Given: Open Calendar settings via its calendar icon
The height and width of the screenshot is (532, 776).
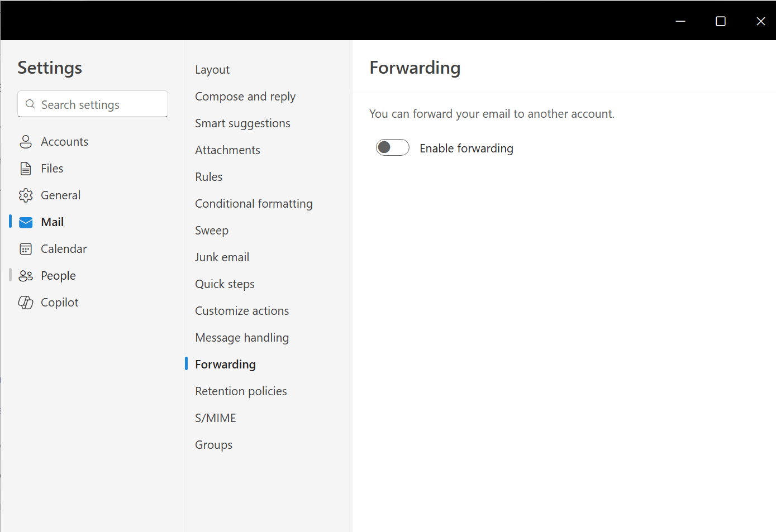Looking at the screenshot, I should [26, 248].
